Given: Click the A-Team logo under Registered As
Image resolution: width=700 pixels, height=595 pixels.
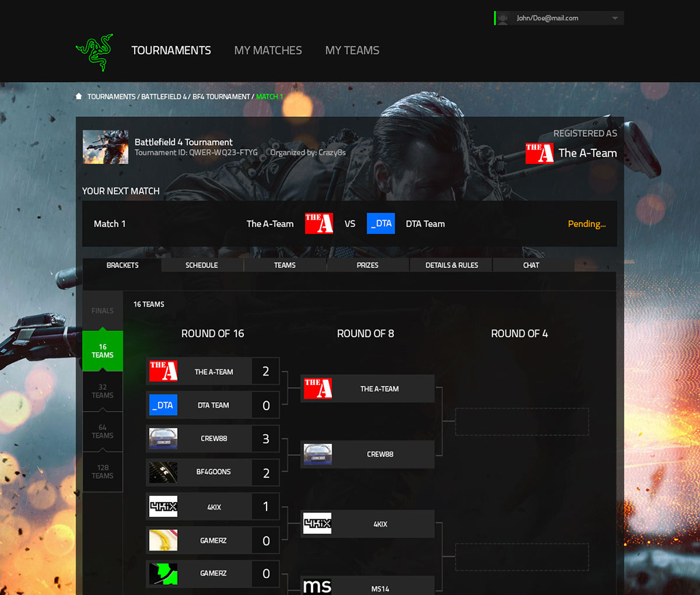Looking at the screenshot, I should (x=539, y=153).
